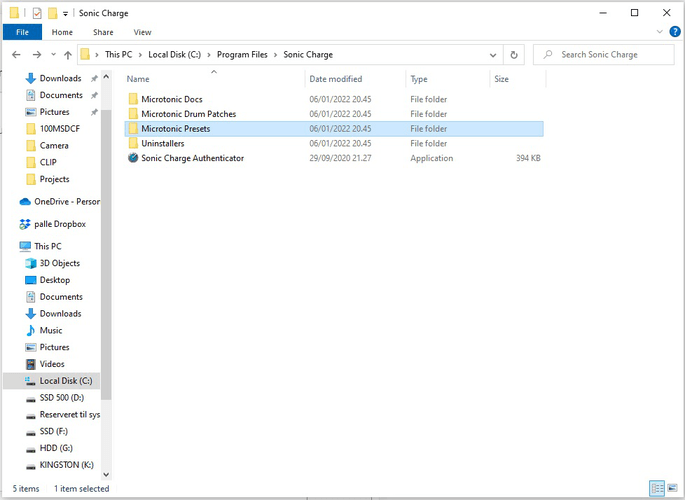The height and width of the screenshot is (500, 685).
Task: Select the palle Dropbox icon
Action: tap(25, 224)
